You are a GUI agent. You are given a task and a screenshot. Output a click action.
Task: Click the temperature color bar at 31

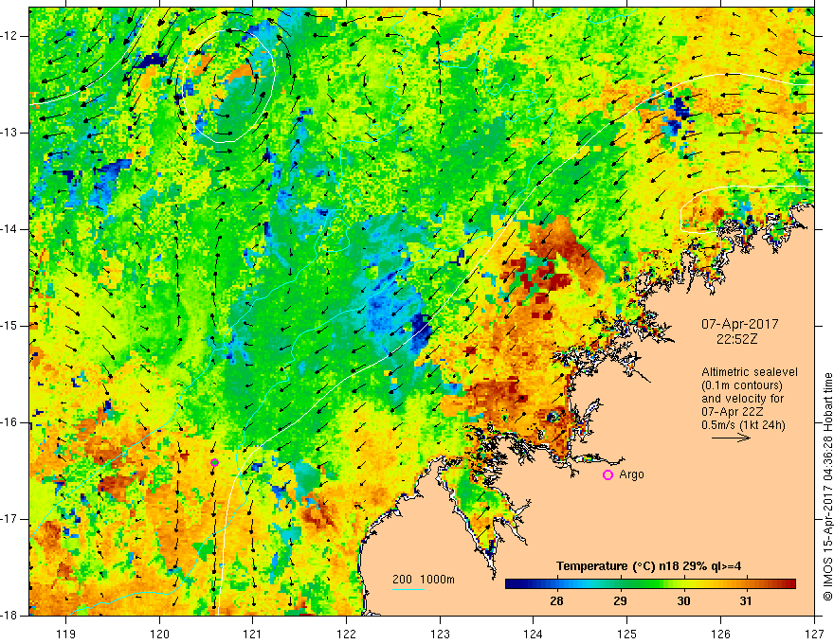click(x=746, y=584)
